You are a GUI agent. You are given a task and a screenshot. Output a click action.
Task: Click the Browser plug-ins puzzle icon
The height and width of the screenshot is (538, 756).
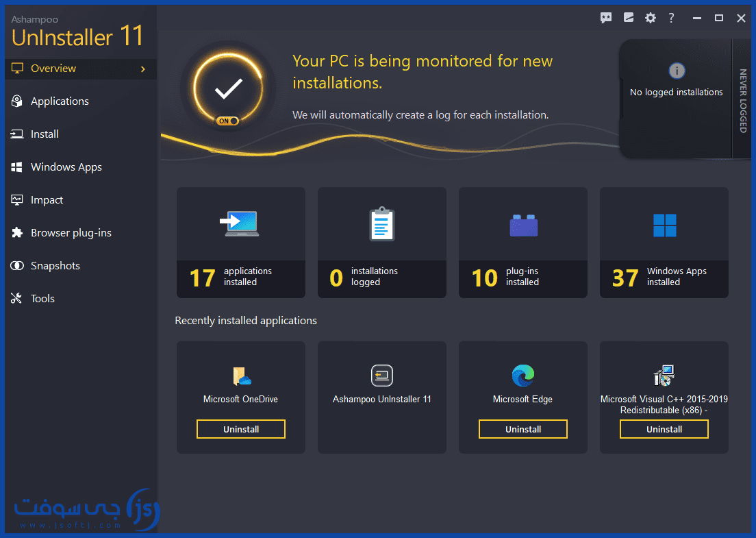pyautogui.click(x=17, y=232)
